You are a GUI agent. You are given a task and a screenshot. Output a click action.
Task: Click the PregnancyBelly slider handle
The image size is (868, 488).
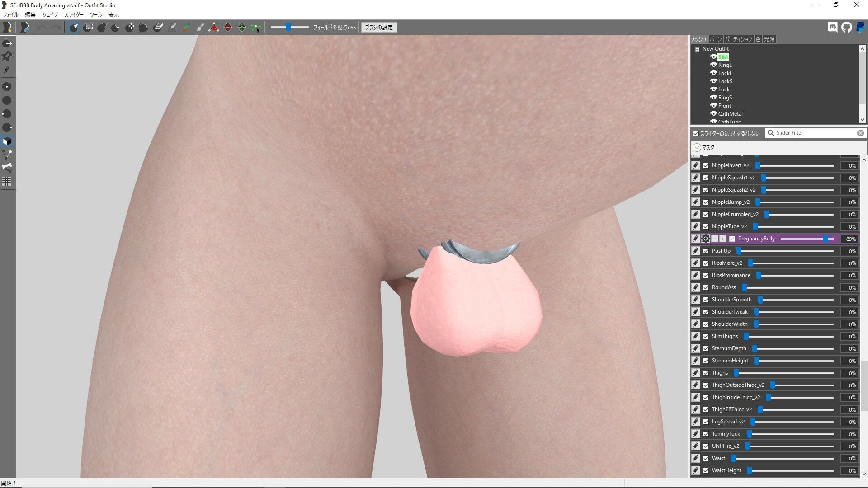826,239
